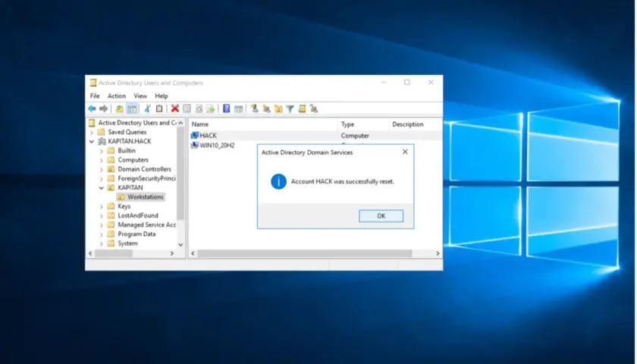The height and width of the screenshot is (364, 637).
Task: Click the Export List toolbar icon
Action: (211, 108)
